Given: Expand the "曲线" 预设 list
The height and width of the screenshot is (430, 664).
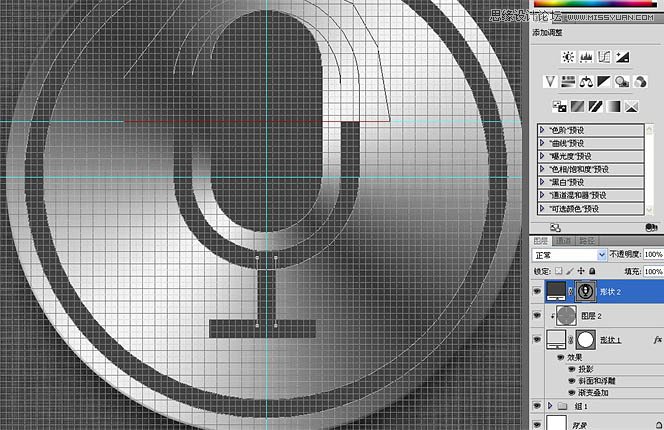Looking at the screenshot, I should pyautogui.click(x=542, y=143).
